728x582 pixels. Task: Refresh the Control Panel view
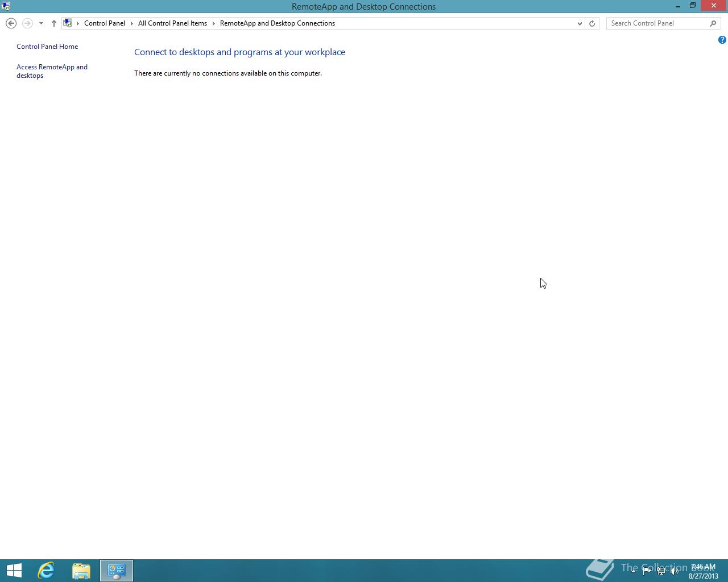click(x=592, y=23)
